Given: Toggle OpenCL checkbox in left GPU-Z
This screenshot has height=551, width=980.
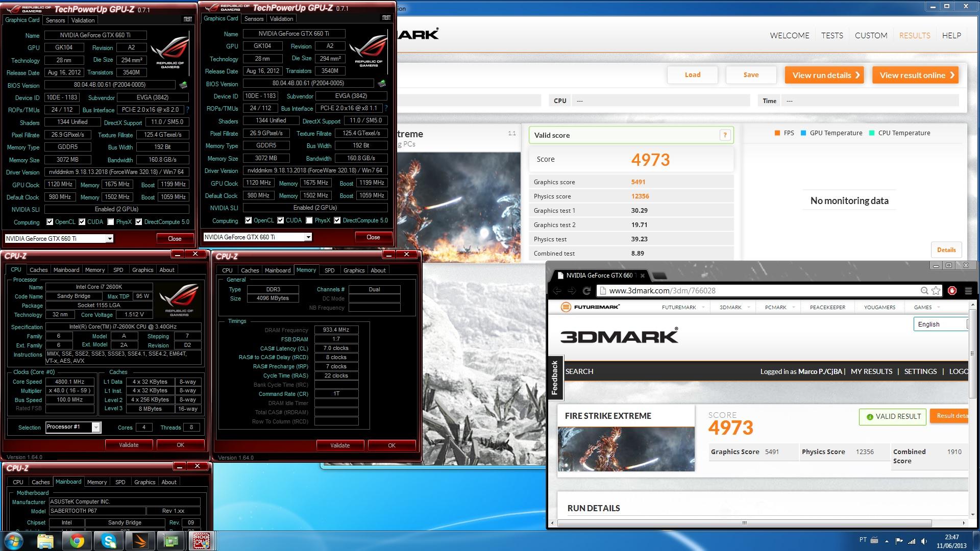Looking at the screenshot, I should 50,222.
